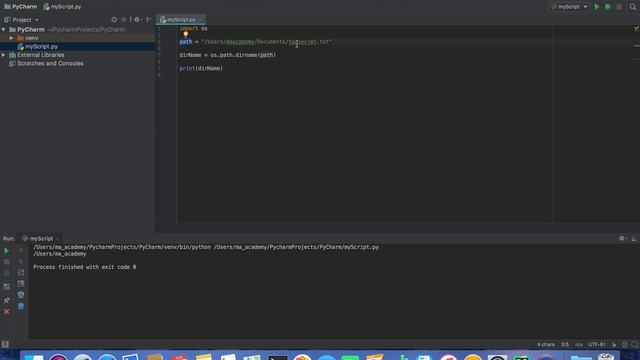Click the '4 chars' status bar entry
The image size is (640, 360).
(x=546, y=345)
